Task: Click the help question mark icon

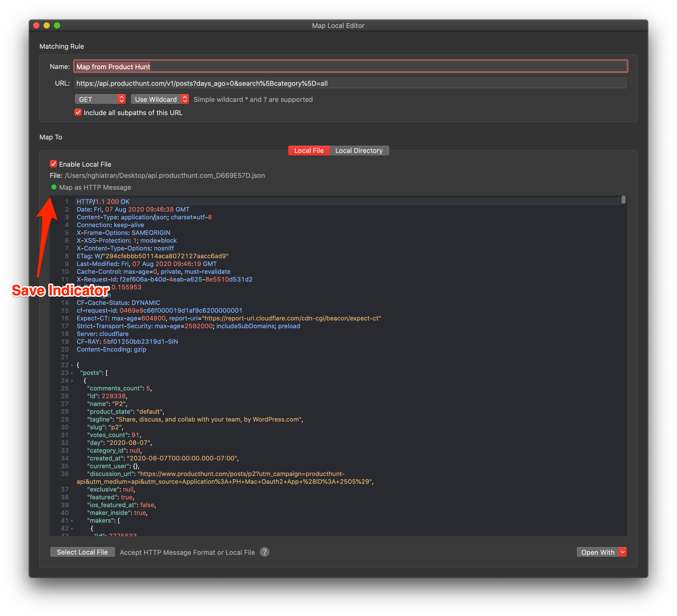Action: (x=265, y=552)
